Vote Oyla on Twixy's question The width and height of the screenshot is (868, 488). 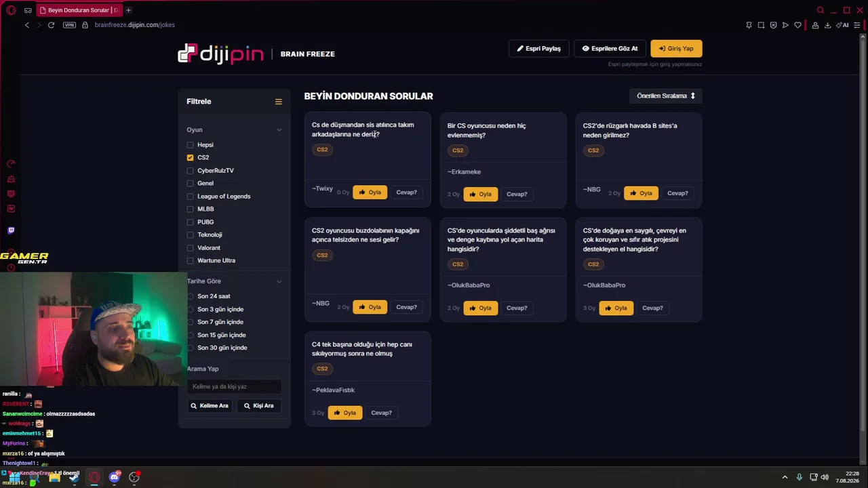tap(370, 192)
